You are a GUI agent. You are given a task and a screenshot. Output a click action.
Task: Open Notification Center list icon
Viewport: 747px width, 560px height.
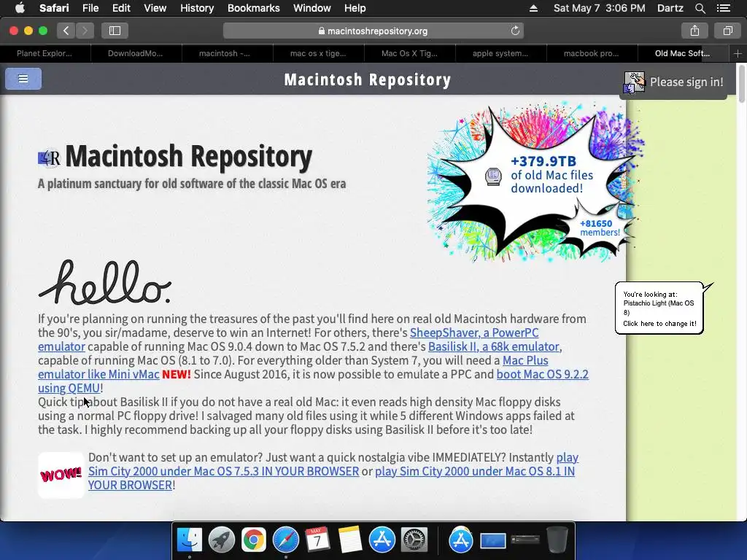[724, 8]
